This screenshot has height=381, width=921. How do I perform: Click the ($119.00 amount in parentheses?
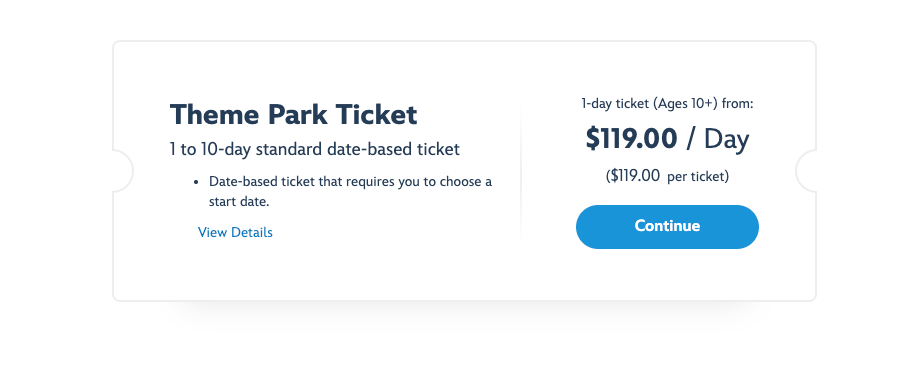[633, 176]
